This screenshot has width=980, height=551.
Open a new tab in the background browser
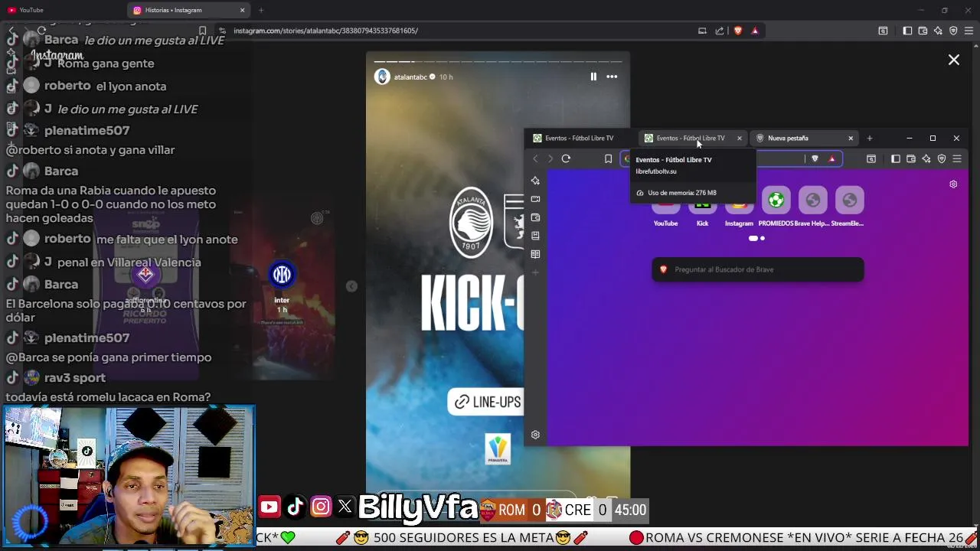coord(261,10)
